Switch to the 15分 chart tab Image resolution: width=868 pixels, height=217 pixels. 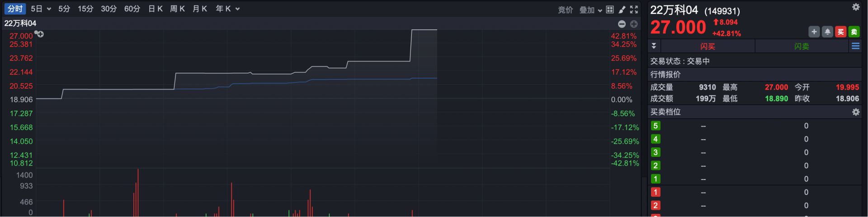pyautogui.click(x=85, y=9)
